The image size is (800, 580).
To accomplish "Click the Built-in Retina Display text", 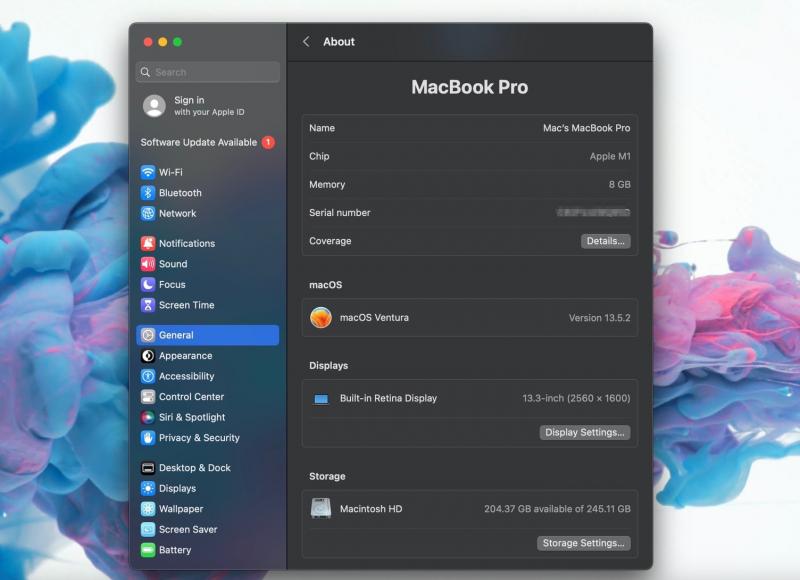I will 388,398.
